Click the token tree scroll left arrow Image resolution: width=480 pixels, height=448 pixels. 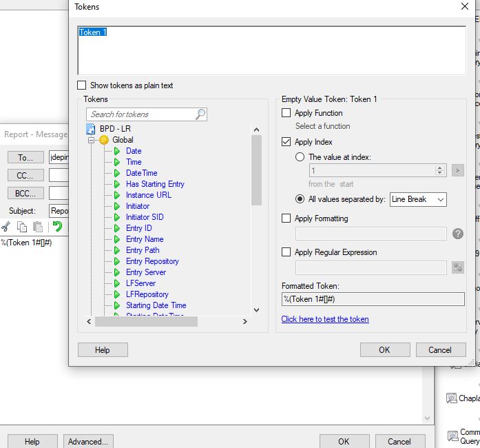[x=89, y=321]
